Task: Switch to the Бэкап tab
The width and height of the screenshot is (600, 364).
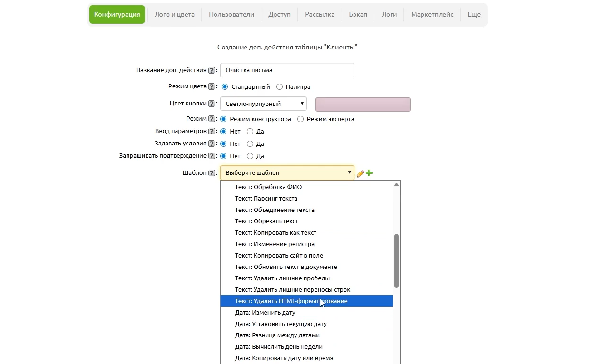Action: pos(358,14)
